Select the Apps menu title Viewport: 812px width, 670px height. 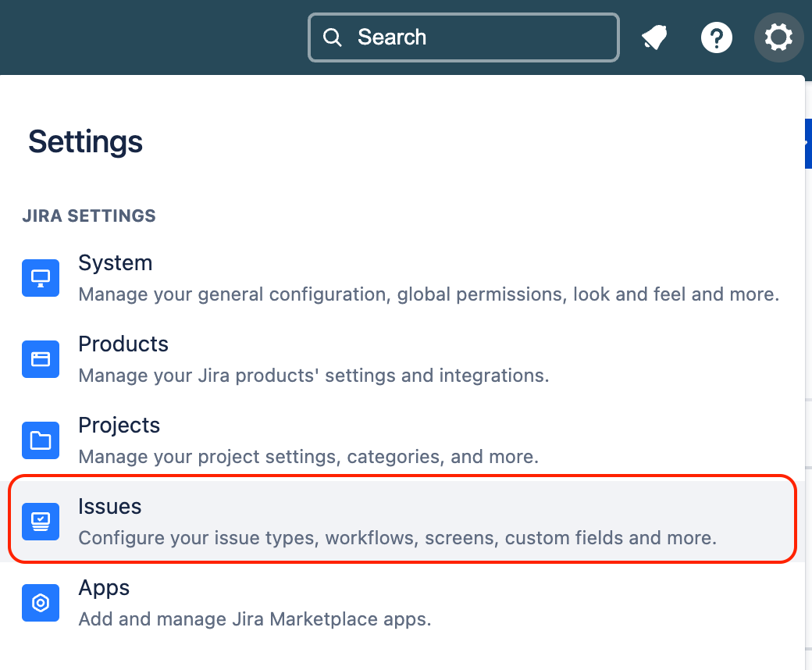[x=103, y=588]
